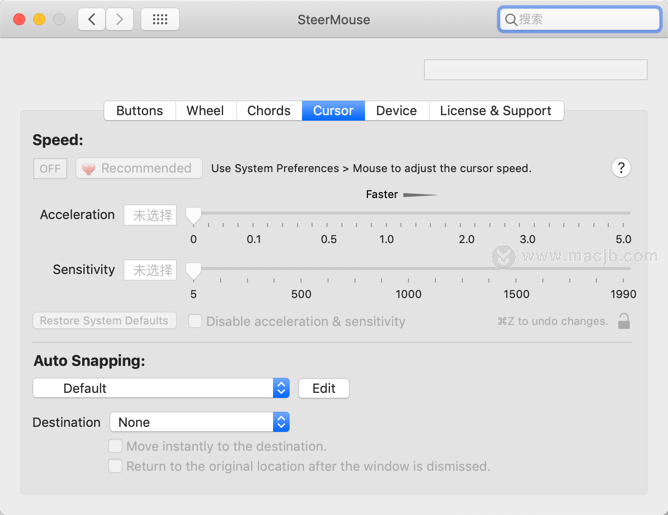
Task: Click the help question mark button
Action: (x=621, y=168)
